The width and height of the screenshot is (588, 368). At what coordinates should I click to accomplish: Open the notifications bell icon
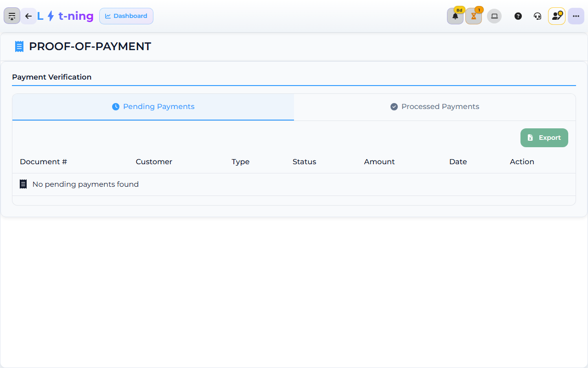(455, 16)
